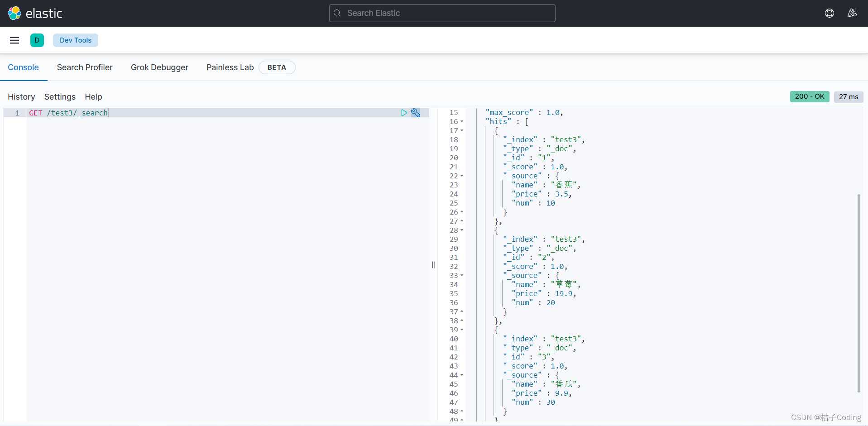The width and height of the screenshot is (868, 426).
Task: Open the help menu lifebuoy icon
Action: (x=830, y=13)
